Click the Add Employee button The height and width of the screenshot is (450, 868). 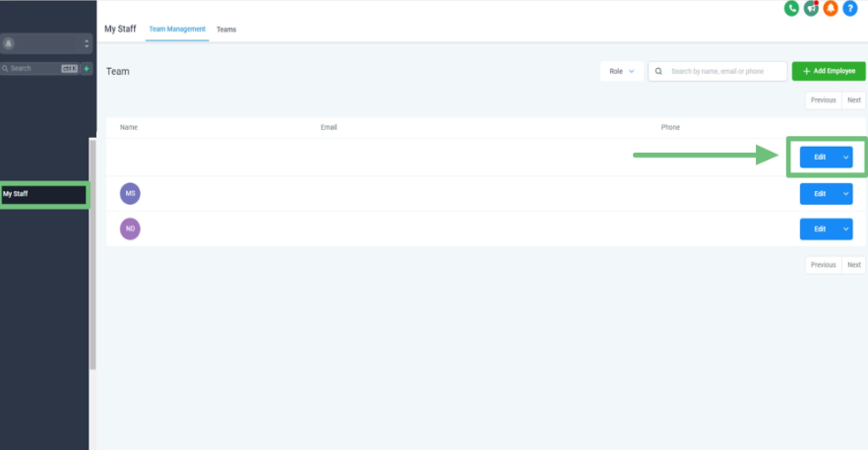pos(829,72)
